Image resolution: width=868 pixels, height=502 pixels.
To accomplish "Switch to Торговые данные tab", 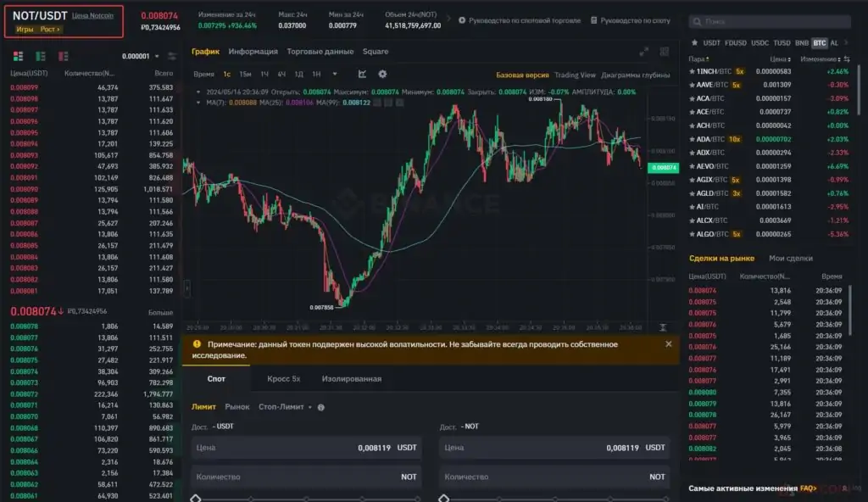I will point(320,51).
